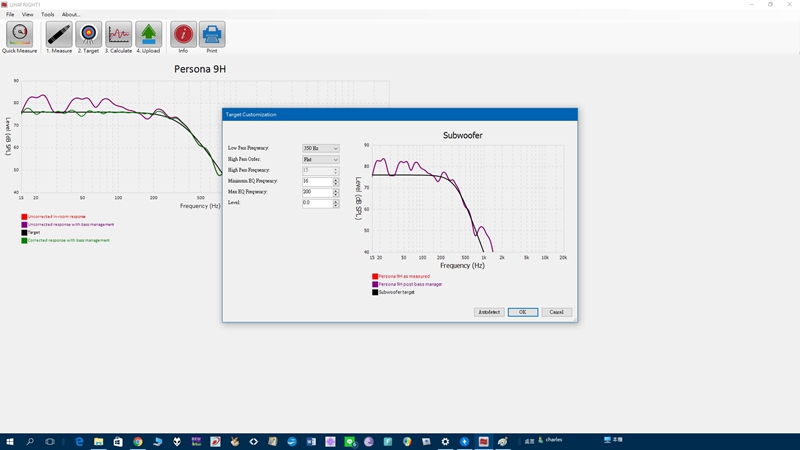Increase Max EQ Frequency with up arrow
The image size is (800, 450).
coord(336,190)
